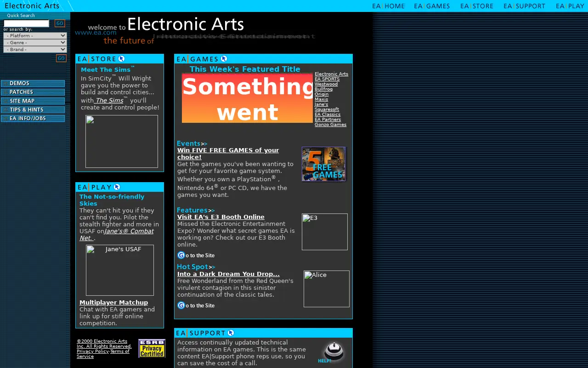Image resolution: width=588 pixels, height=368 pixels.
Task: Open Visit EA's E3 Booth Online link
Action: click(221, 217)
